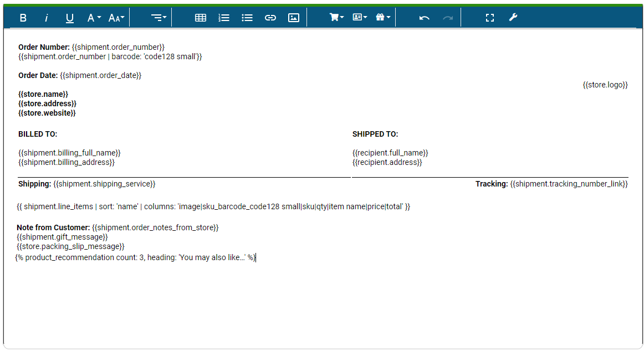This screenshot has width=644, height=352.
Task: Open the font size dropdown
Action: [x=116, y=18]
